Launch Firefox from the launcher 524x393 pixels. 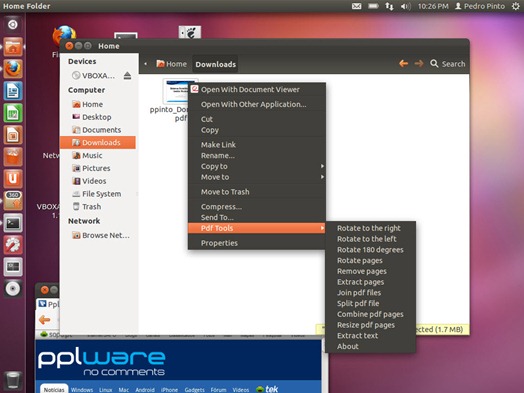(x=13, y=69)
